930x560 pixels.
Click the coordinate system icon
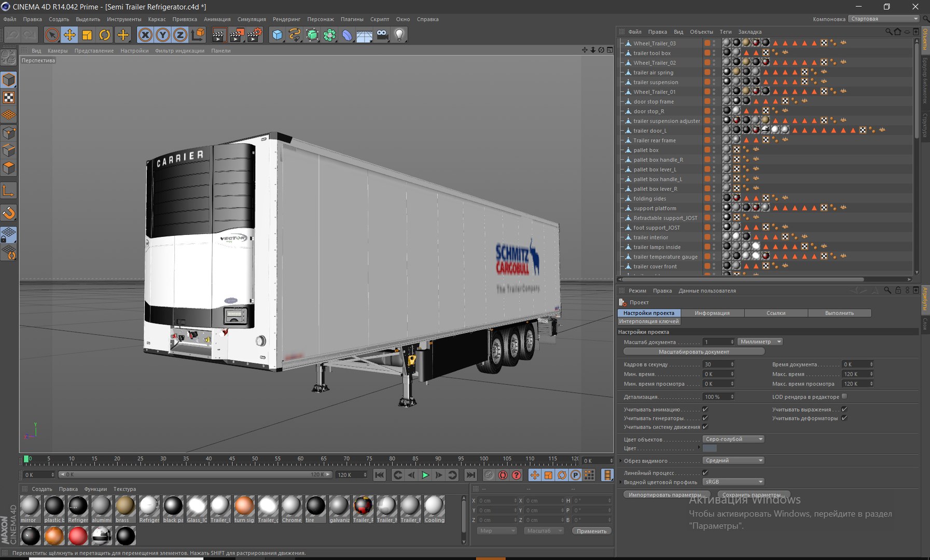click(198, 35)
